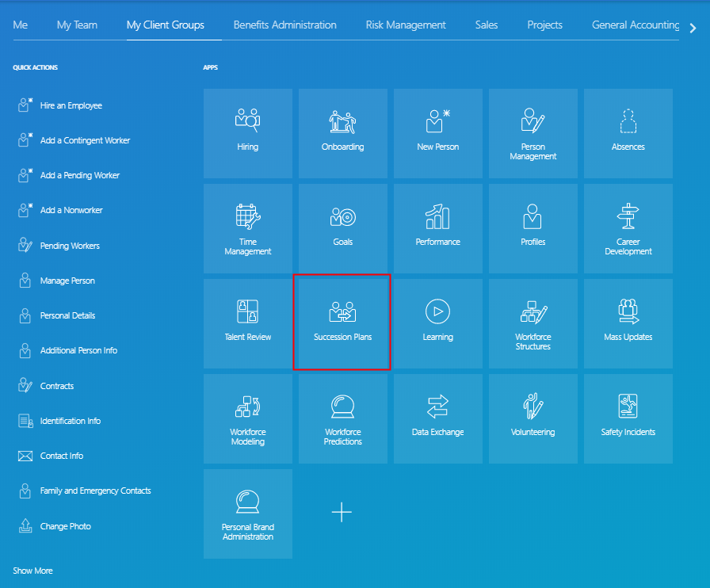Screen dimensions: 710x588
Task: Switch to the My Team tab
Action: point(77,25)
